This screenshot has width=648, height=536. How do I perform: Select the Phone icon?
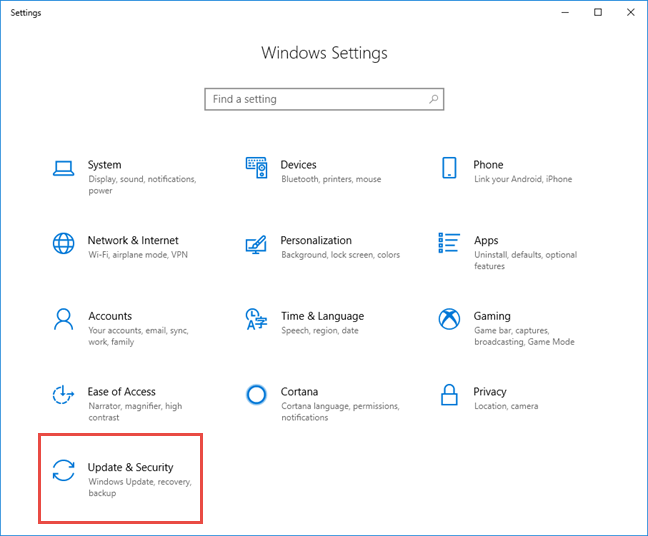(x=450, y=168)
